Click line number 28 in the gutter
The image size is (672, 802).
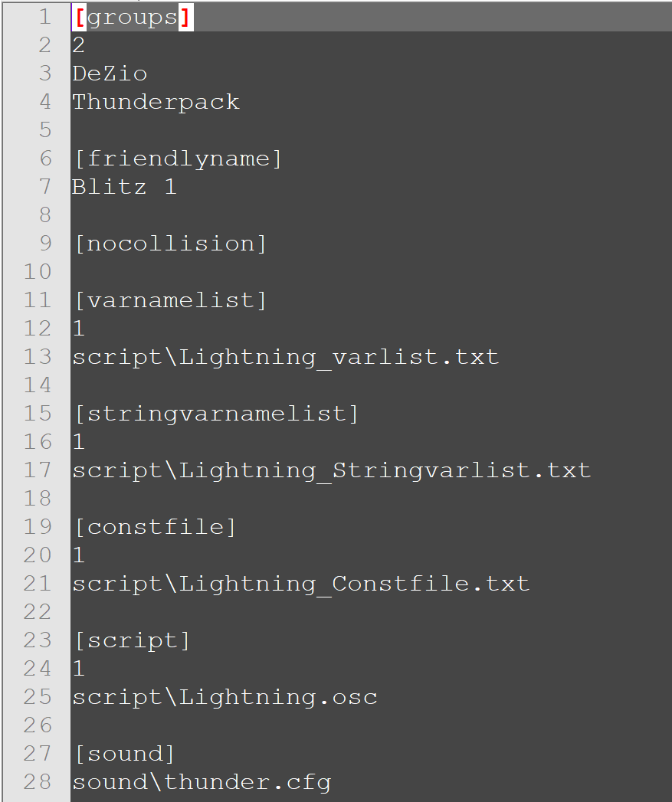[x=37, y=782]
